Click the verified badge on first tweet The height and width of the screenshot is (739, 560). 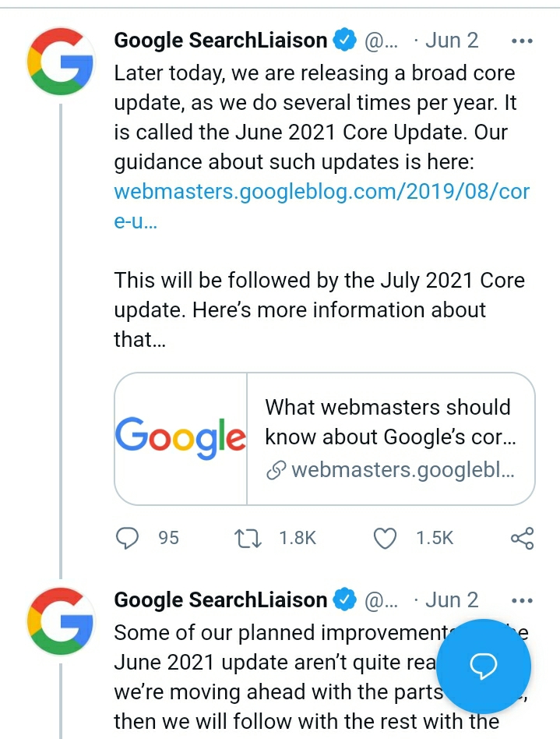pos(344,40)
